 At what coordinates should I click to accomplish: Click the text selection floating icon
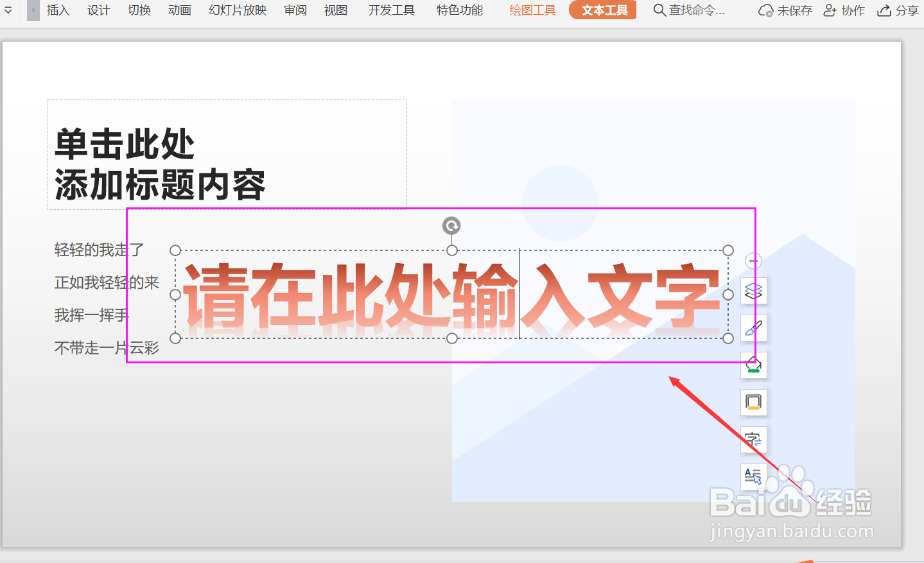point(754,477)
